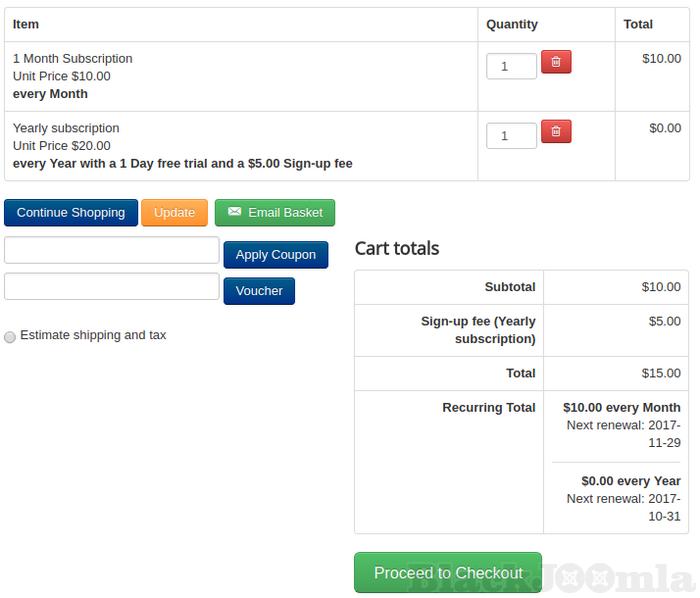The width and height of the screenshot is (700, 598).
Task: Click the Quantity column header
Action: pyautogui.click(x=512, y=24)
